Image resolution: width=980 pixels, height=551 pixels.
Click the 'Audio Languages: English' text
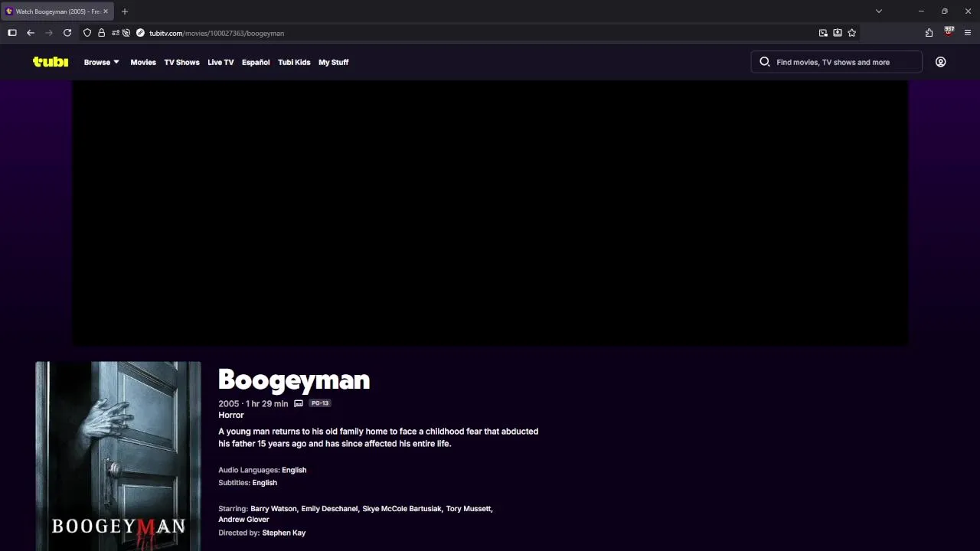[x=263, y=470]
